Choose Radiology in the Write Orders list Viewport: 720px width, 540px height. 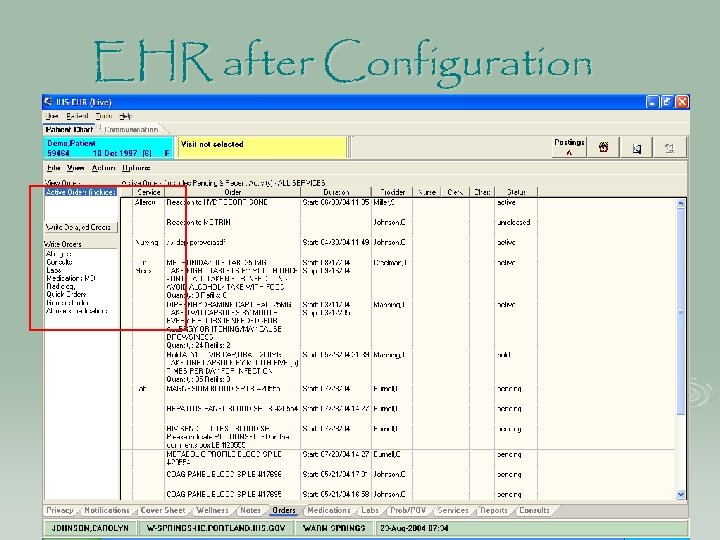(60, 287)
